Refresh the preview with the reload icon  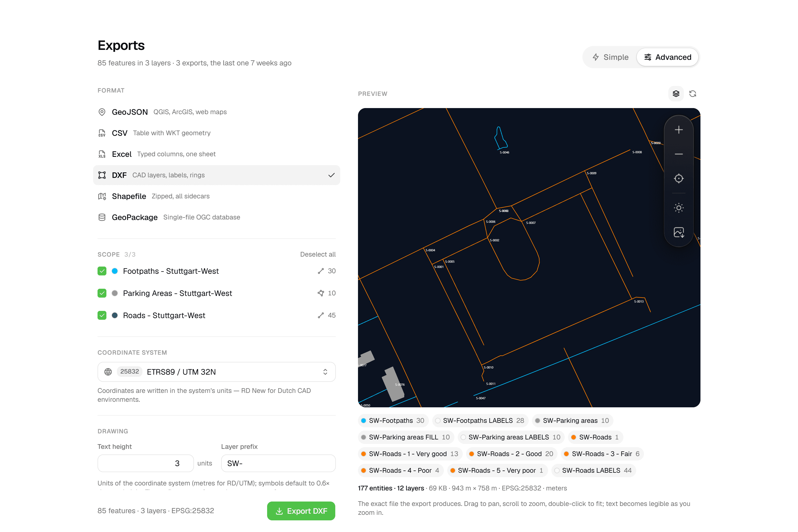tap(692, 94)
